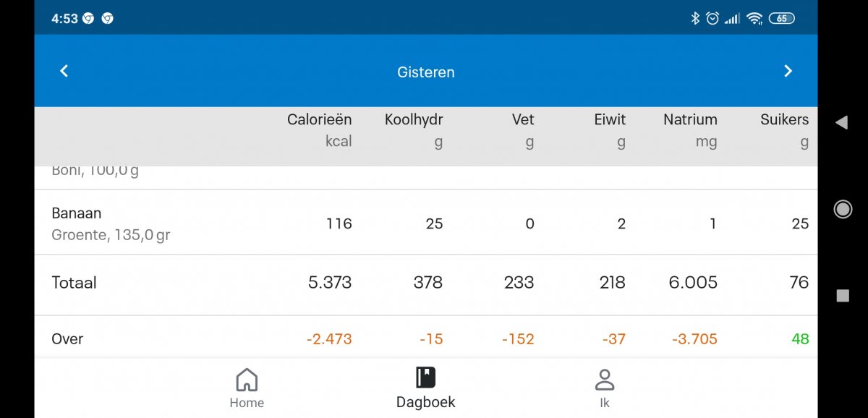Switch to the Dagboek tab
868x418 pixels.
425,388
